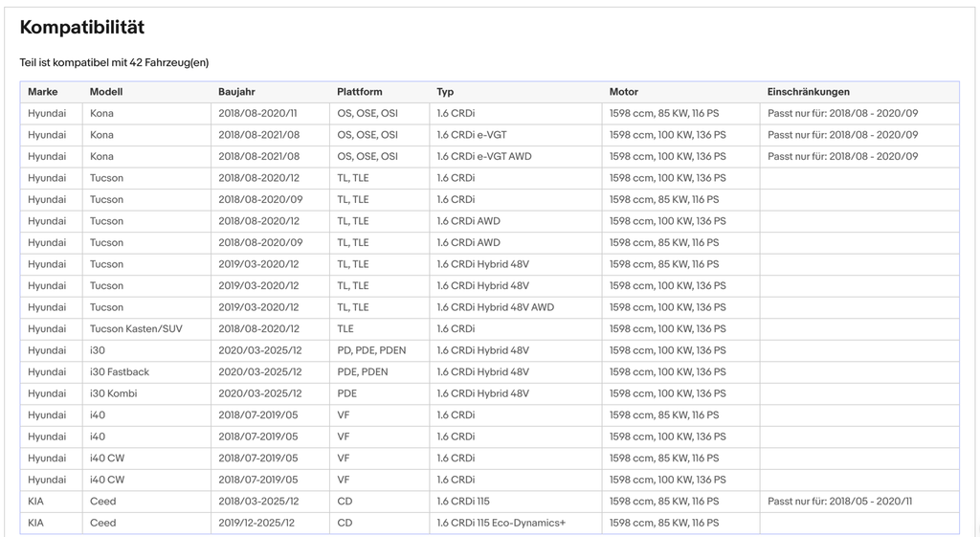
Task: Click the restriction 2018/05 - 2020/11 cell
Action: click(x=839, y=502)
